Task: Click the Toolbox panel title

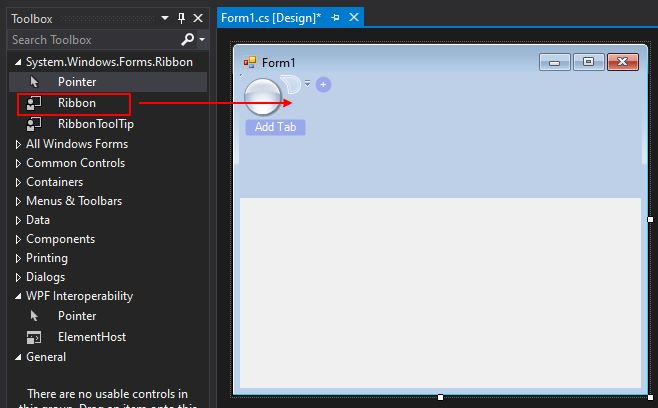Action: [32, 19]
